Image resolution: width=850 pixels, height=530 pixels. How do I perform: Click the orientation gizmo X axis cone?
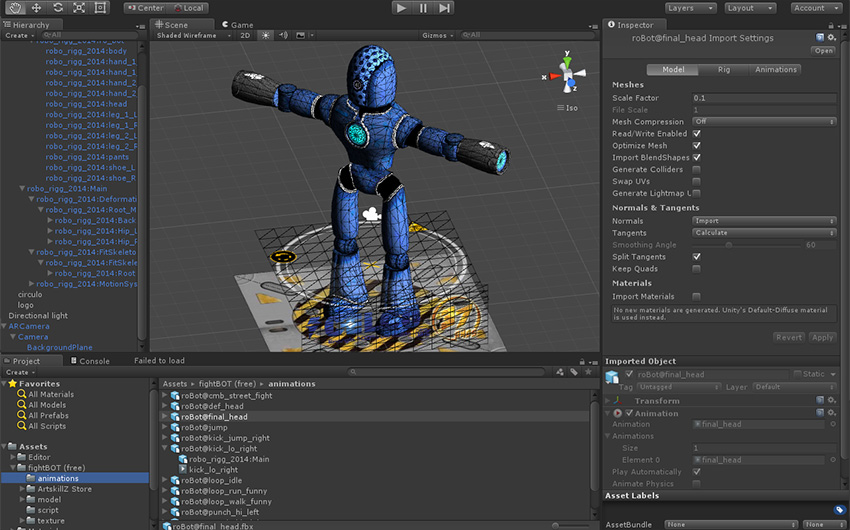coord(553,76)
